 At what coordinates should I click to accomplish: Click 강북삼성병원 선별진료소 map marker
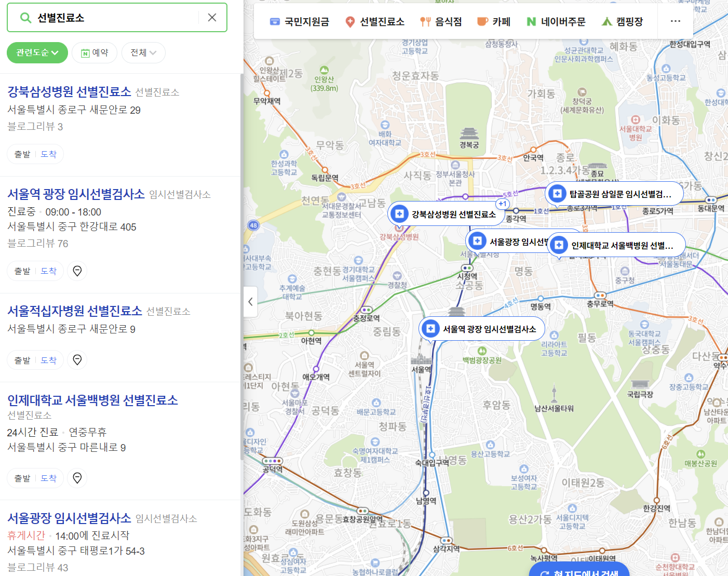447,214
